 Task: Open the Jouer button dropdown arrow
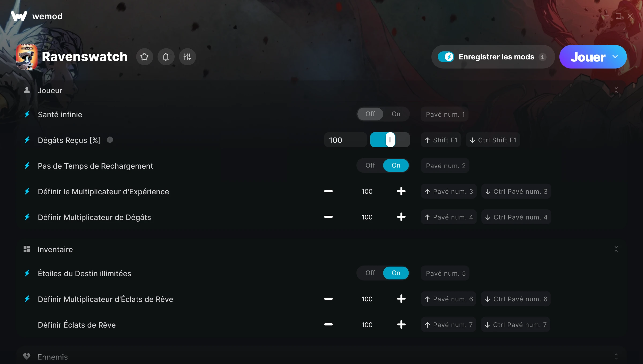pyautogui.click(x=615, y=57)
